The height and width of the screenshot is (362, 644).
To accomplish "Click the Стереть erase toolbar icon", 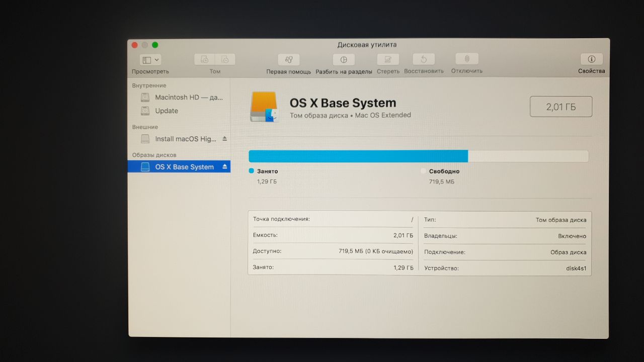I will (388, 59).
